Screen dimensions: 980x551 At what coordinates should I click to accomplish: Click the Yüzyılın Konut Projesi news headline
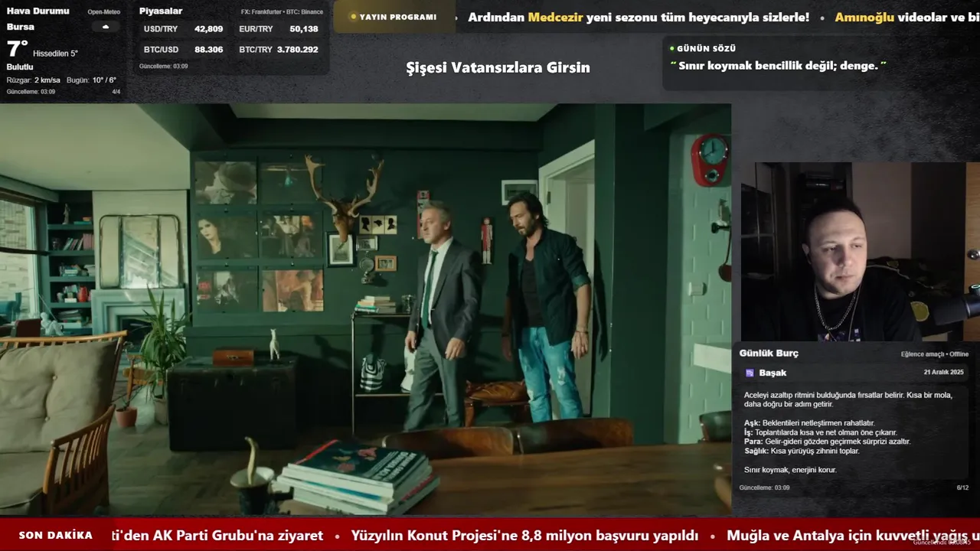point(524,536)
